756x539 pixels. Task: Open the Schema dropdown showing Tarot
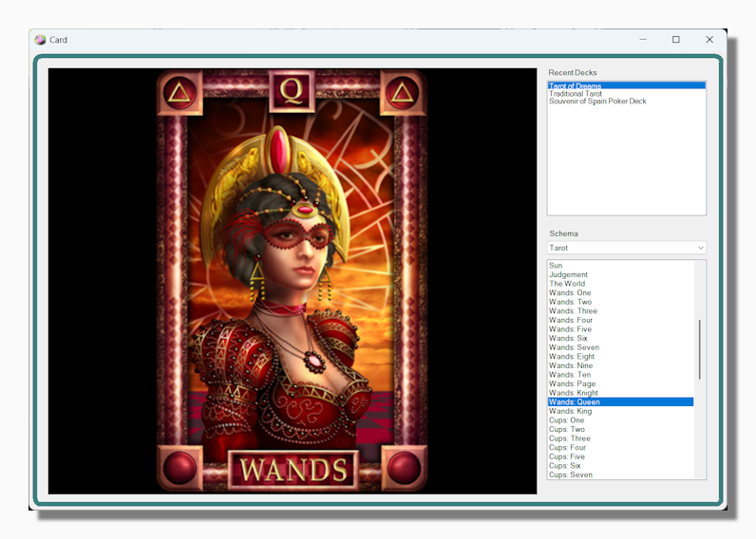coord(626,248)
